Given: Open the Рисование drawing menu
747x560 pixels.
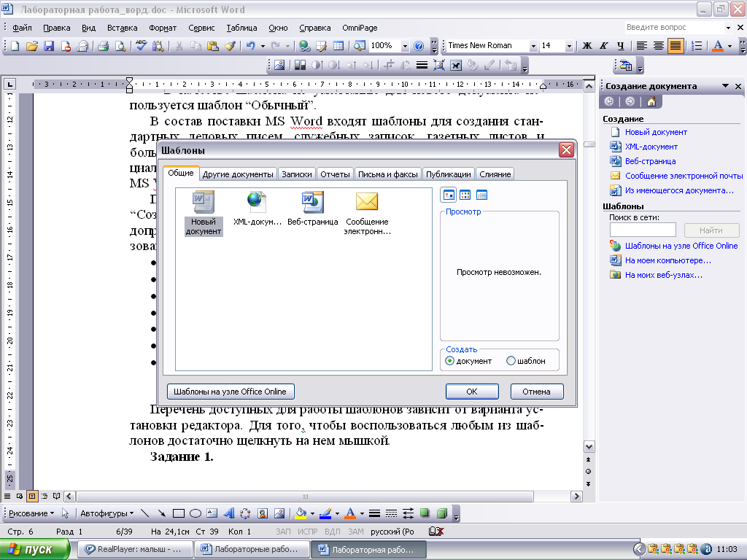Looking at the screenshot, I should coord(31,513).
